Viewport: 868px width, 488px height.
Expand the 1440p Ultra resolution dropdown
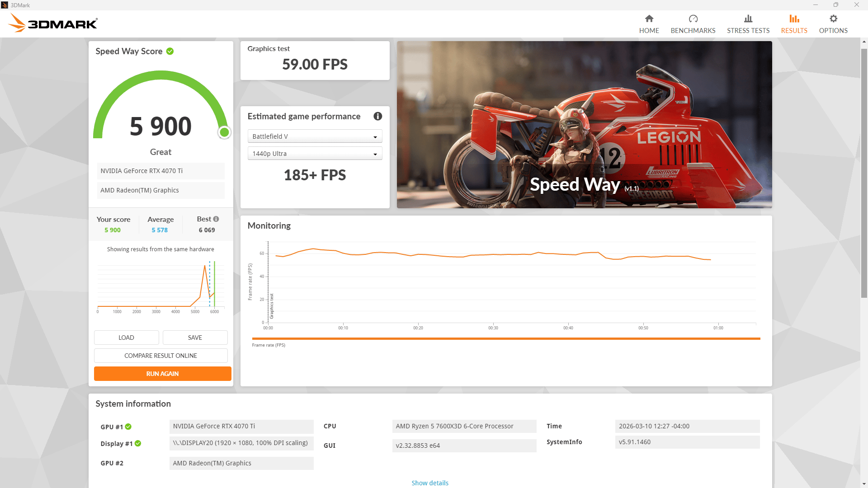(x=315, y=154)
